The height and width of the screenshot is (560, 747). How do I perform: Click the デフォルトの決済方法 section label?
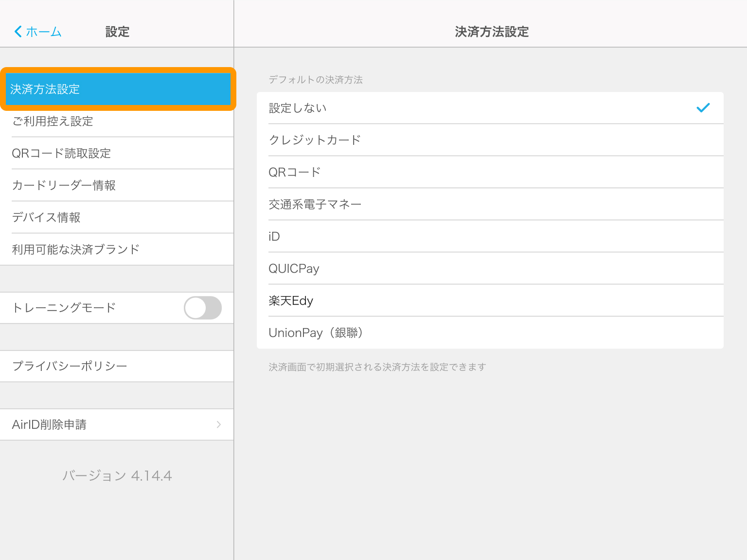[x=316, y=80]
